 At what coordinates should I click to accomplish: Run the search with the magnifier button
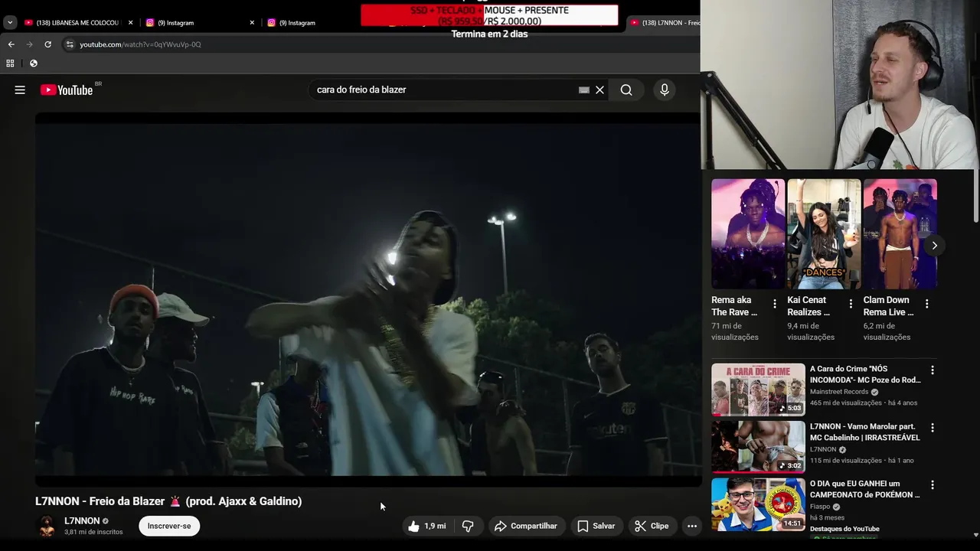coord(626,90)
